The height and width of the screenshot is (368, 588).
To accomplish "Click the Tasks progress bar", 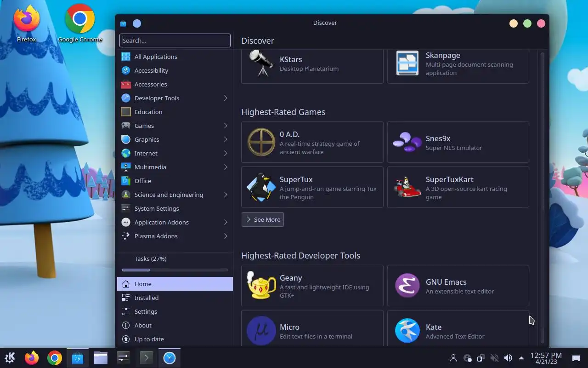I will coord(175,270).
